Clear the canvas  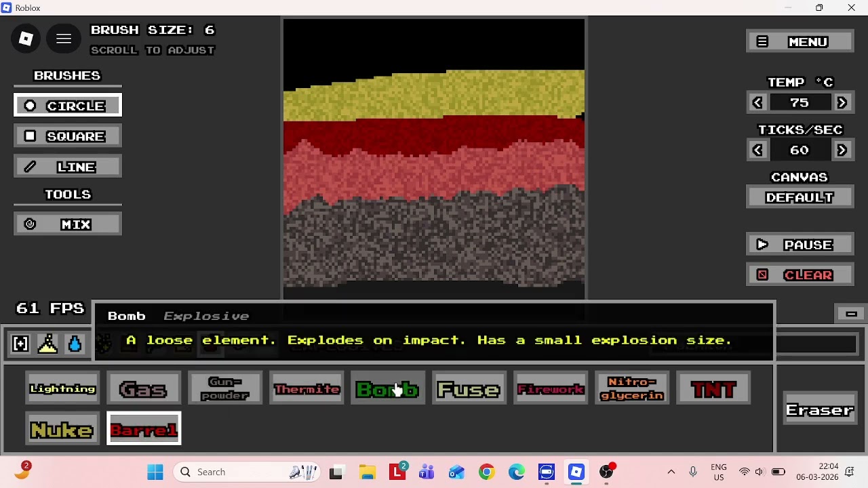pyautogui.click(x=800, y=275)
